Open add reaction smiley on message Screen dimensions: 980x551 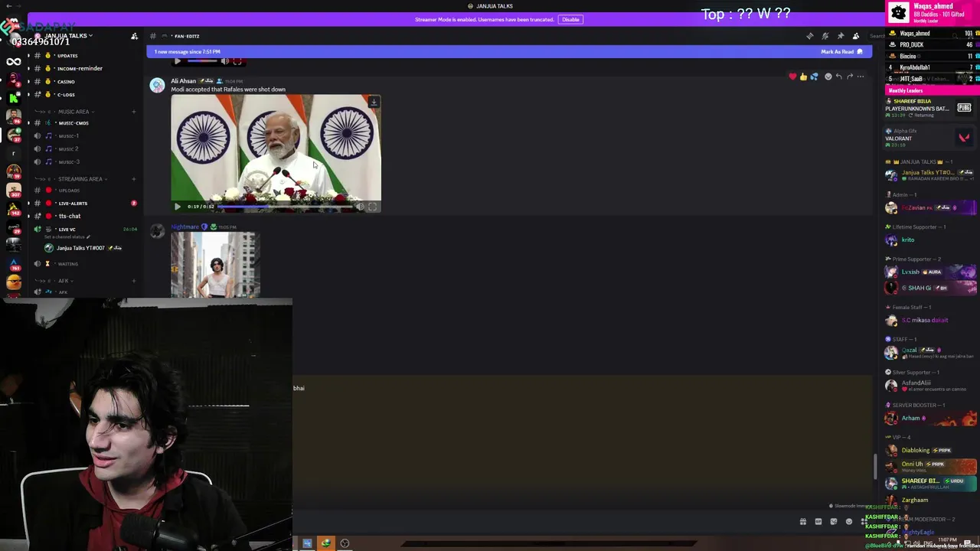[x=828, y=77]
